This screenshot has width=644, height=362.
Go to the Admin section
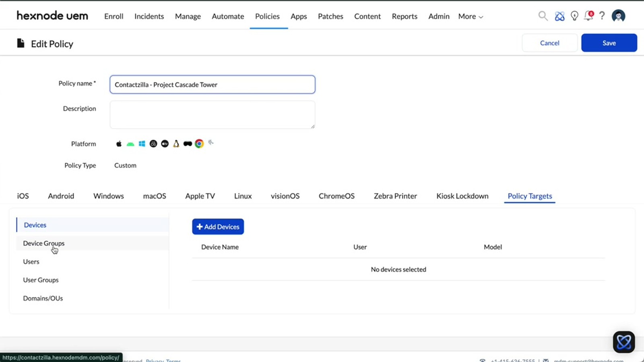(439, 16)
